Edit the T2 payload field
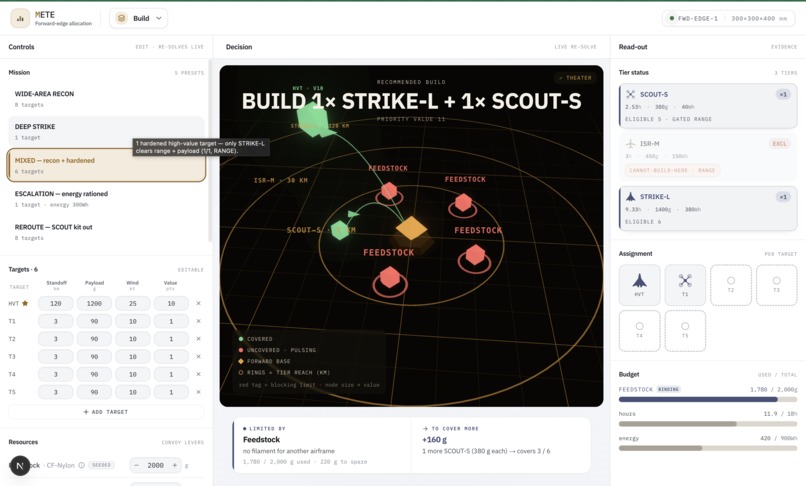Image resolution: width=806 pixels, height=486 pixels. pyautogui.click(x=94, y=339)
